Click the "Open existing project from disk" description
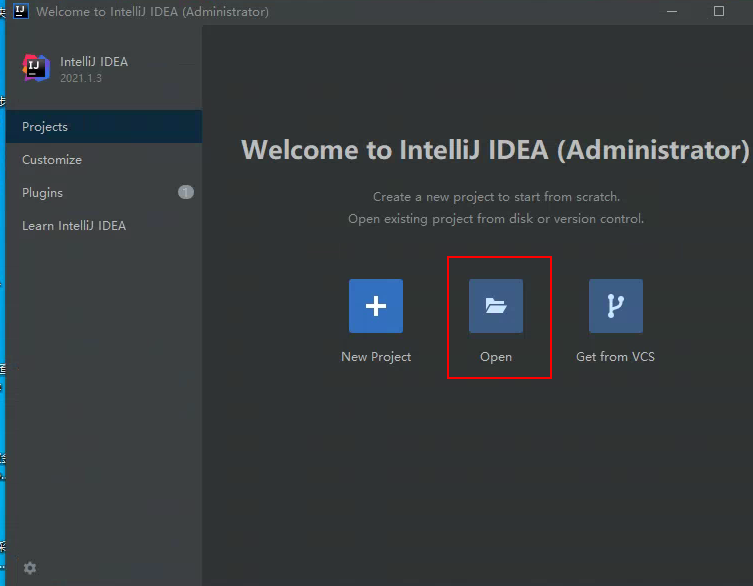Image resolution: width=753 pixels, height=586 pixels. (495, 219)
